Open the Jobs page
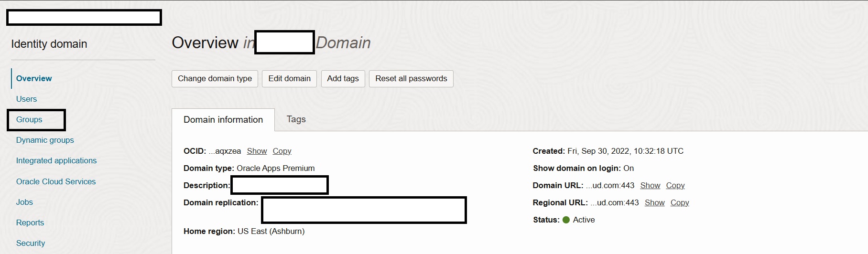868x254 pixels. pos(24,202)
